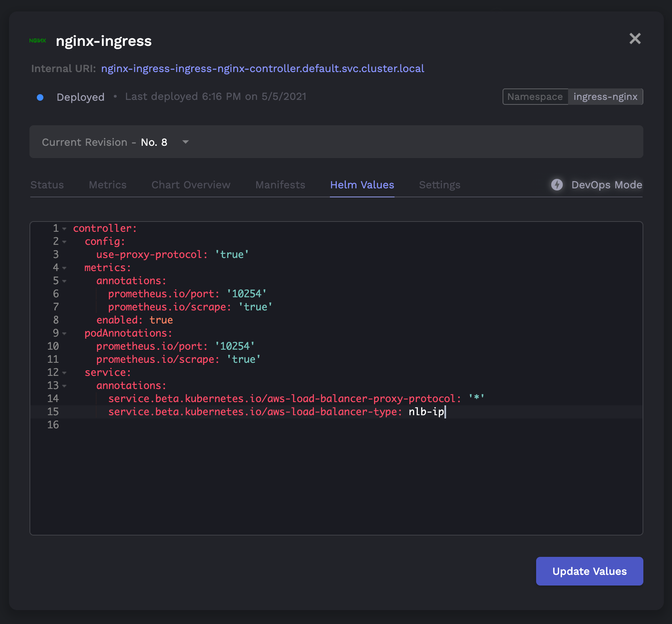Screen dimensions: 672x624
Task: Click the Update Values button
Action: click(x=589, y=571)
